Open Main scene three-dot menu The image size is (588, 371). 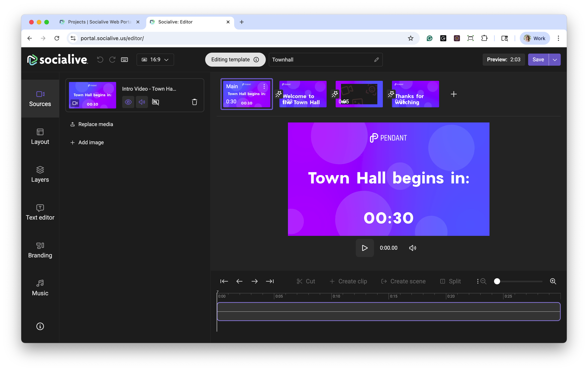[x=264, y=86]
